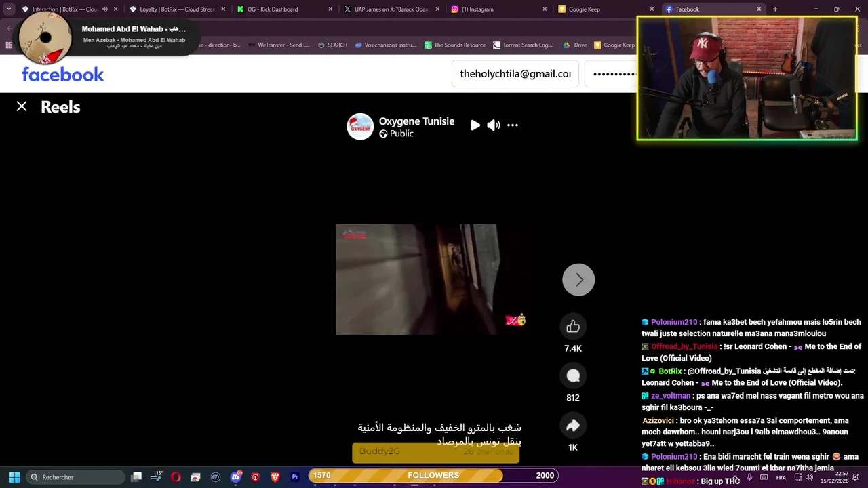Click the 812 comments count

click(573, 398)
